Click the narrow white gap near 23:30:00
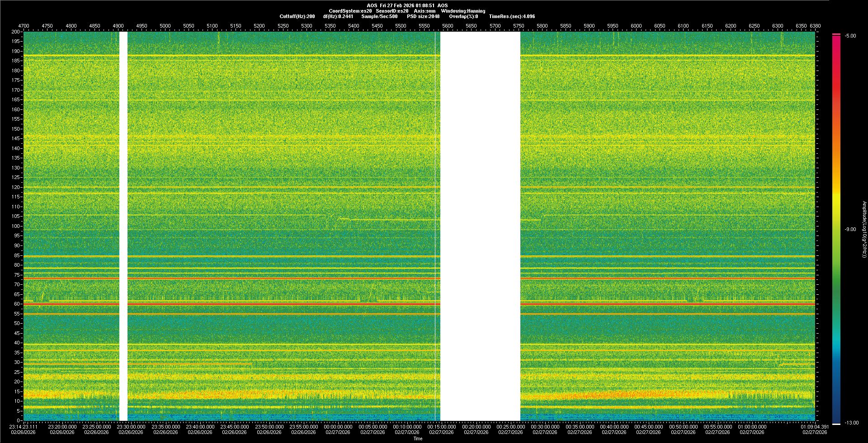This screenshot has height=443, width=868. point(123,226)
